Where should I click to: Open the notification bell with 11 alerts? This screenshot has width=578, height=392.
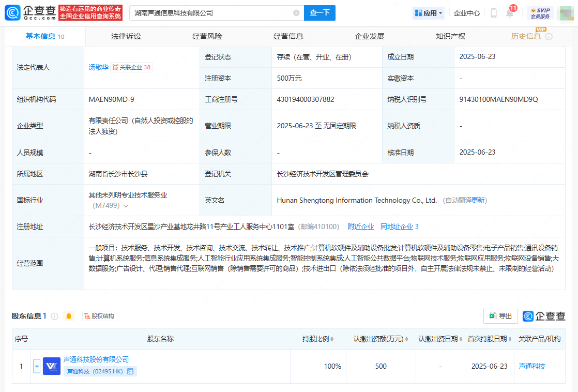(x=510, y=12)
